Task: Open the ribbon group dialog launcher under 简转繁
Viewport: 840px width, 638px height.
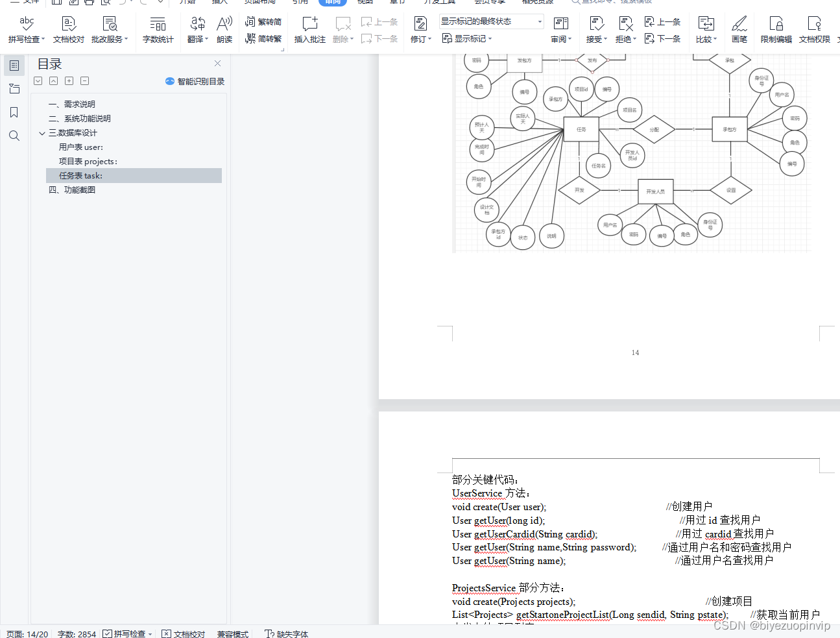Action: 282,49
